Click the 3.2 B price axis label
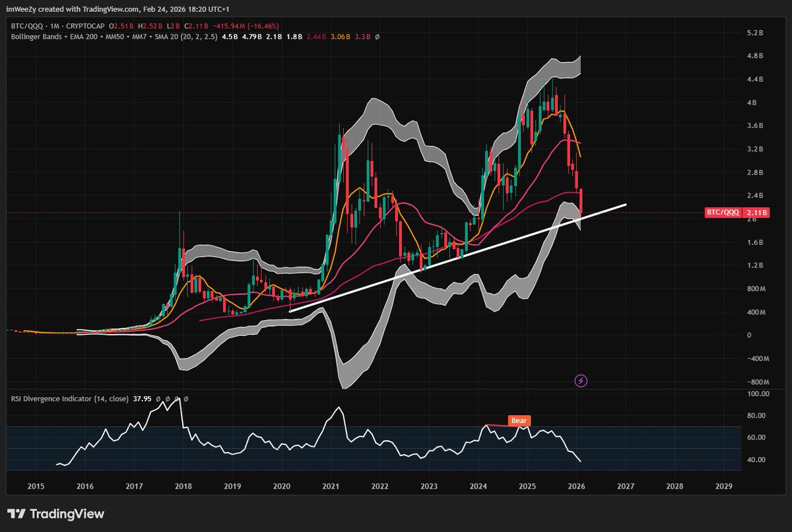The height and width of the screenshot is (532, 792). 756,150
